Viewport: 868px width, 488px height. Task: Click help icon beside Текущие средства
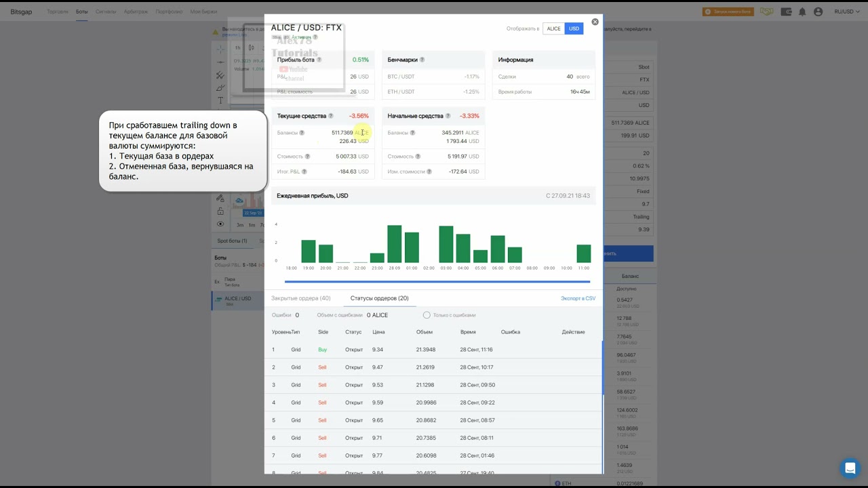(x=331, y=116)
